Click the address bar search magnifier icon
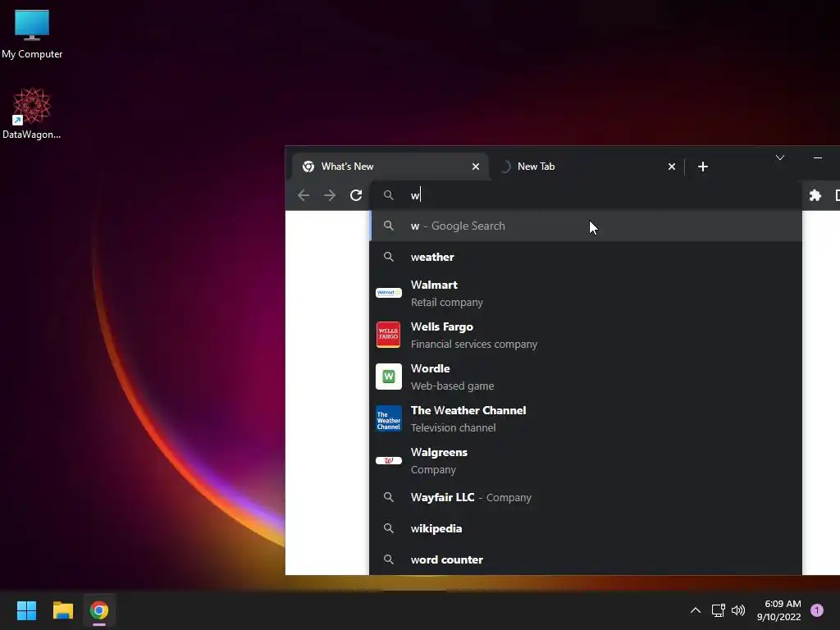The image size is (840, 630). click(x=388, y=195)
